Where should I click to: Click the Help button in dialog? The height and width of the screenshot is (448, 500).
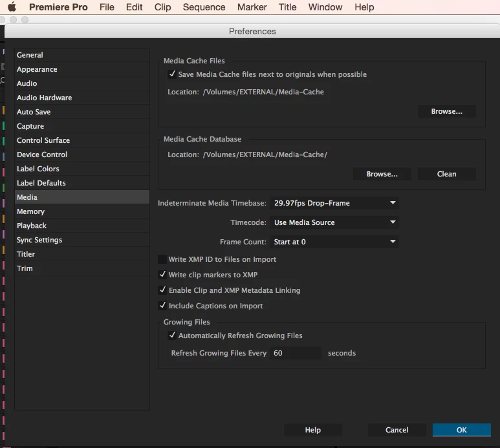click(313, 430)
